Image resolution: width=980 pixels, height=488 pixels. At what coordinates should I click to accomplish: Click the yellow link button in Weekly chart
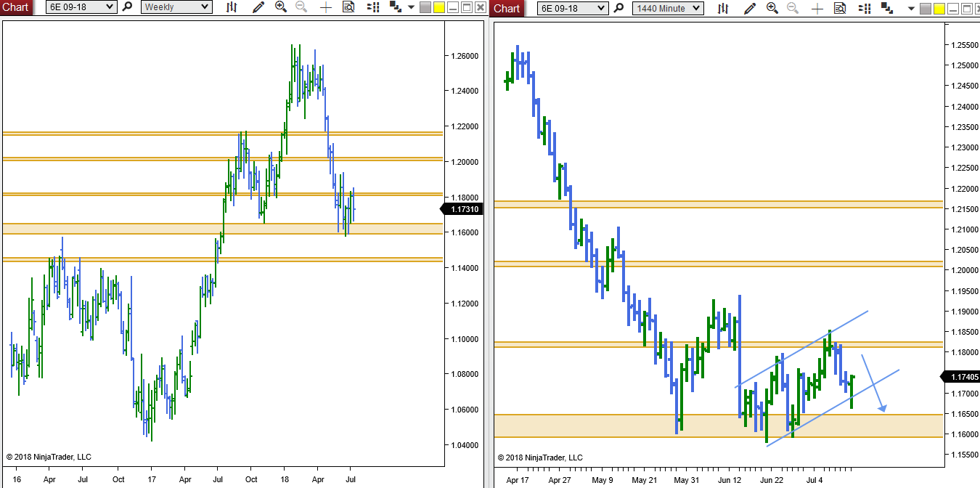point(438,7)
